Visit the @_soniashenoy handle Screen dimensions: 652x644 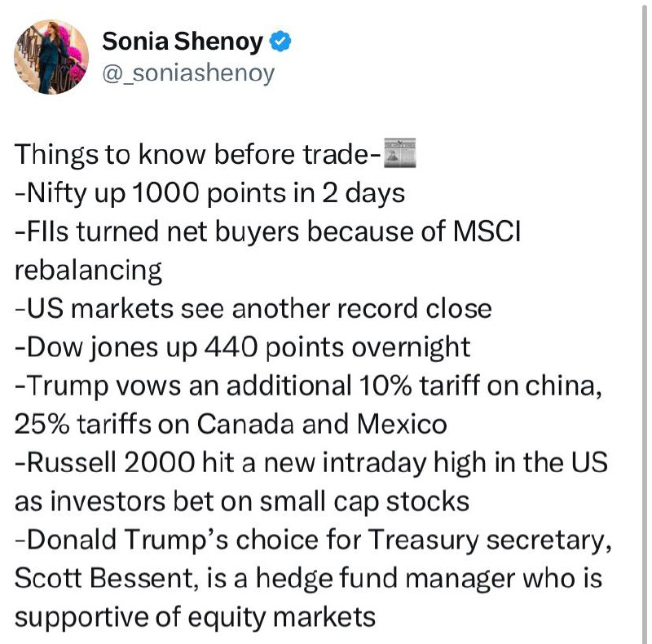188,73
